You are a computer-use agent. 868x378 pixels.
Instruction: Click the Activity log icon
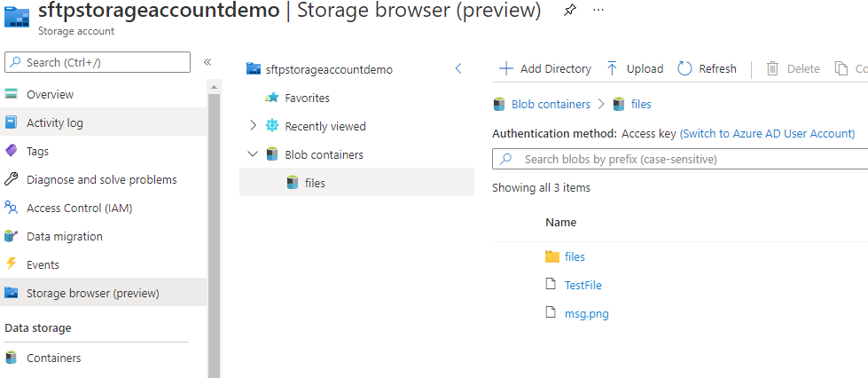tap(11, 122)
